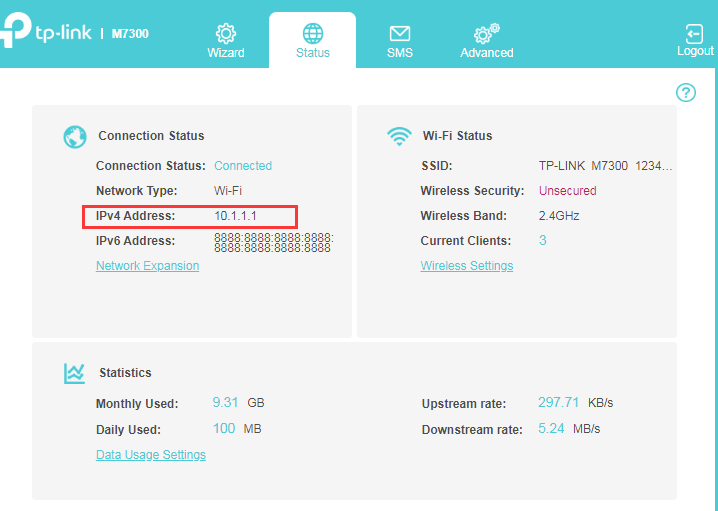Click the IPv4 address value 10.1.1.1

click(235, 216)
